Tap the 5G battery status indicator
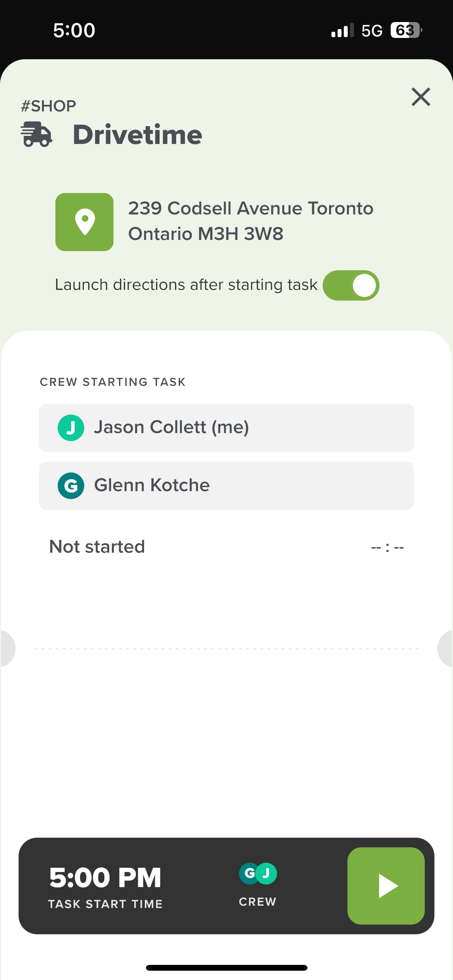453x980 pixels. pyautogui.click(x=406, y=30)
